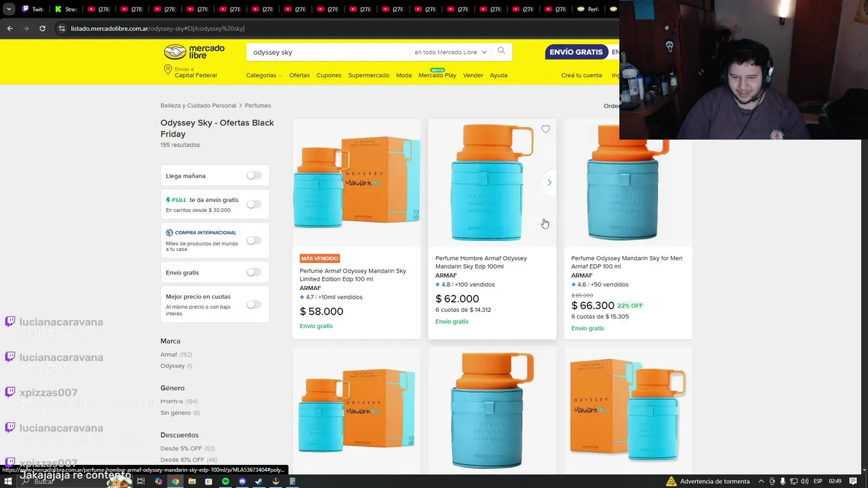Open the 'en todo Mercado Libre' search scope dropdown
This screenshot has height=488, width=868.
click(450, 52)
